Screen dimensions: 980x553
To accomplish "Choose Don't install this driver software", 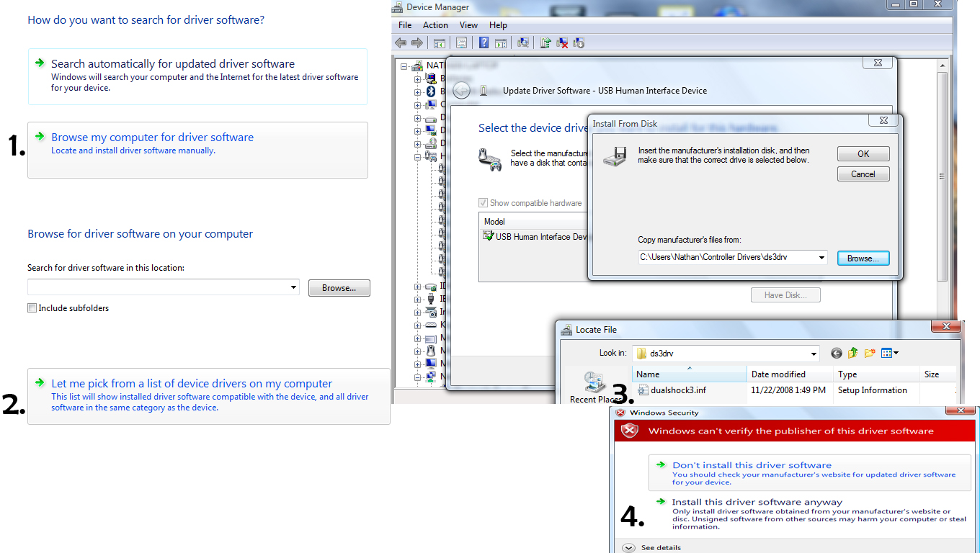I will pos(810,474).
